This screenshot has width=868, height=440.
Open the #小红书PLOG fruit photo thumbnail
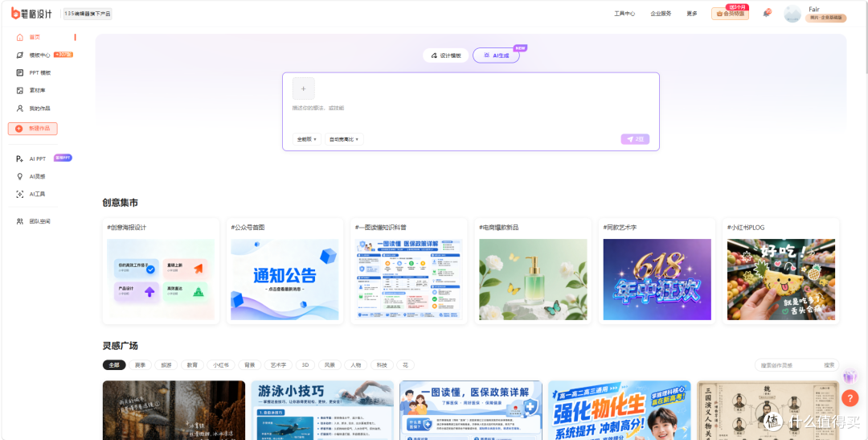coord(781,279)
